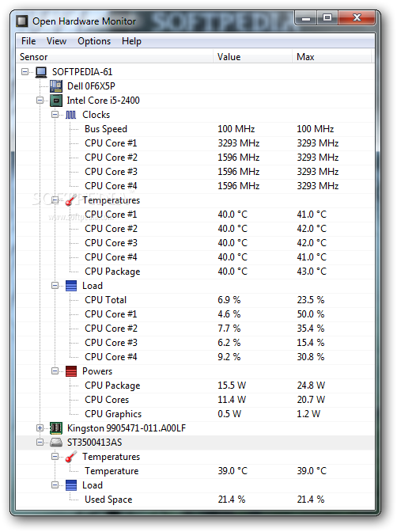This screenshot has width=397, height=532.
Task: Collapse the SOFTPEDIA-61 root node
Action: 25,72
